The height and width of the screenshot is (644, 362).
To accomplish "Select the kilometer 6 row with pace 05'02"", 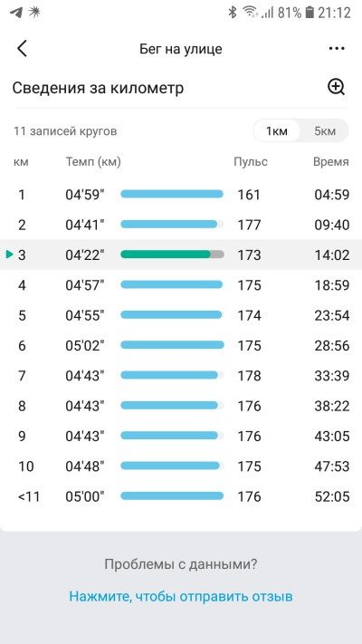I will [x=181, y=345].
